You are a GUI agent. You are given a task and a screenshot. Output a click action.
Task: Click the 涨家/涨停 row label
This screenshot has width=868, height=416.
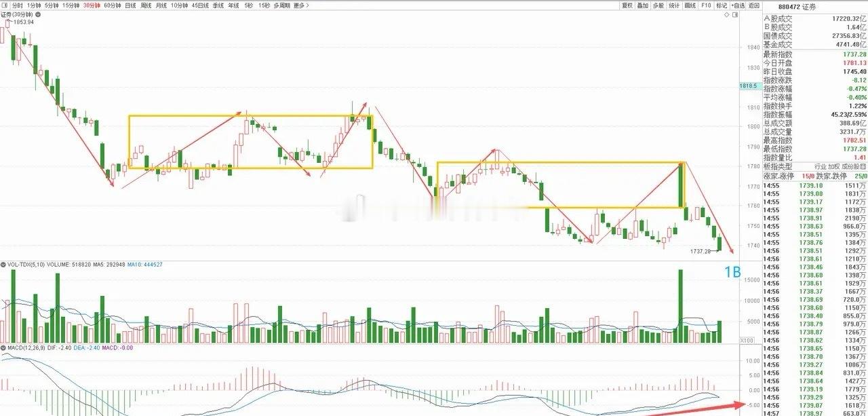coord(778,176)
